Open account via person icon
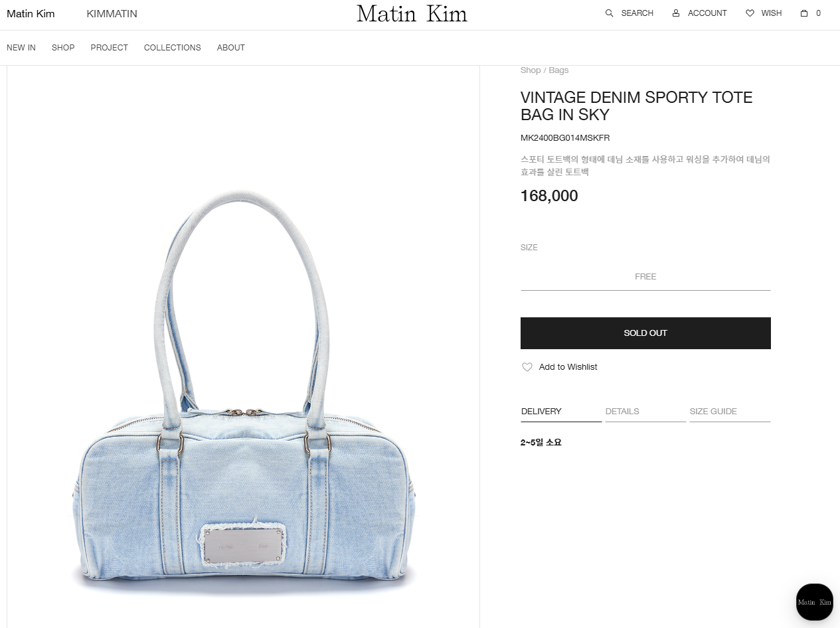 tap(676, 13)
